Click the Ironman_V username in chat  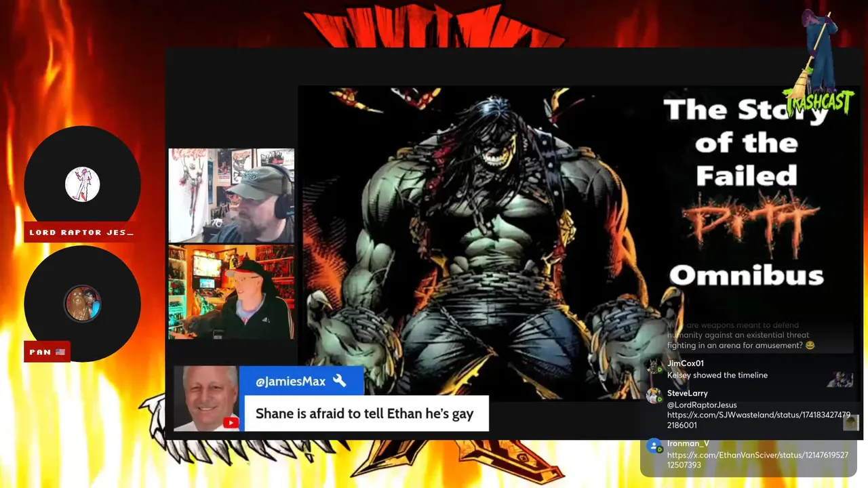pyautogui.click(x=687, y=443)
